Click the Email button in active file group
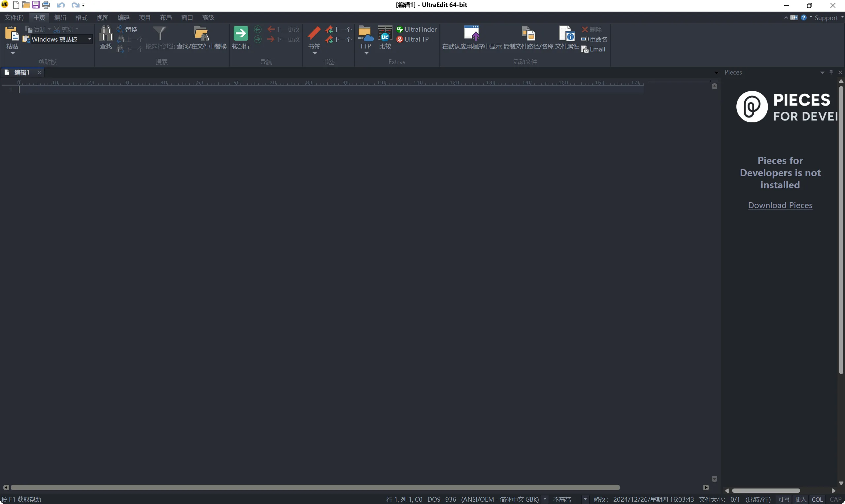The width and height of the screenshot is (845, 504). coord(593,49)
